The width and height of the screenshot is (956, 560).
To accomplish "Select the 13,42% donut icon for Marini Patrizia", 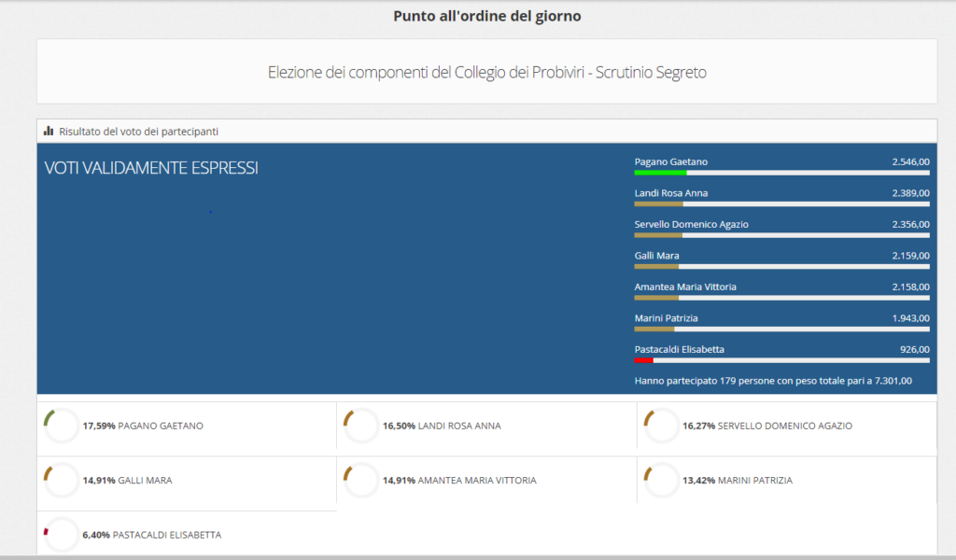I will 661,481.
